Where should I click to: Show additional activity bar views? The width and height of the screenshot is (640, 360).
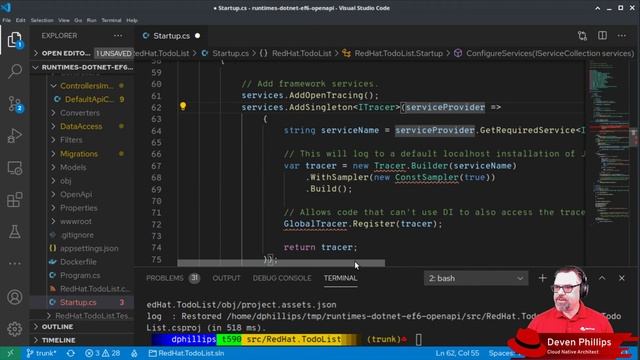[15, 263]
